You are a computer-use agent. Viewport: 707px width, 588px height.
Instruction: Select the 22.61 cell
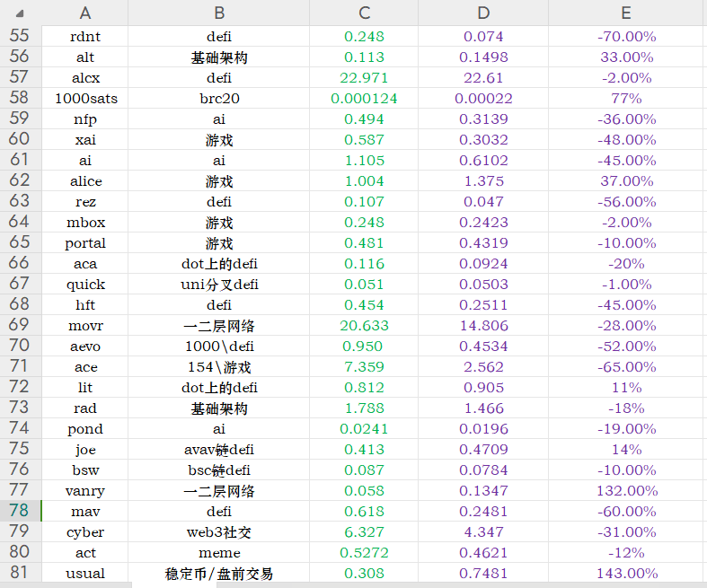click(x=483, y=77)
